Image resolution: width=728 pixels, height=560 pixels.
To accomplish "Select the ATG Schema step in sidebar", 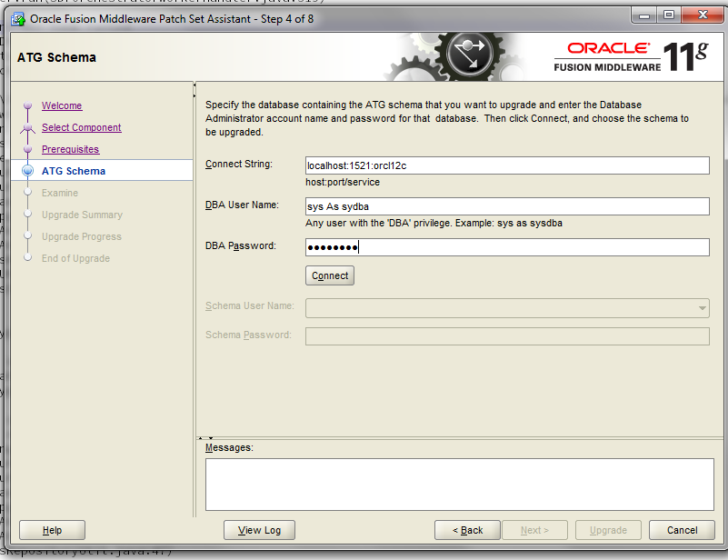I will click(x=74, y=171).
